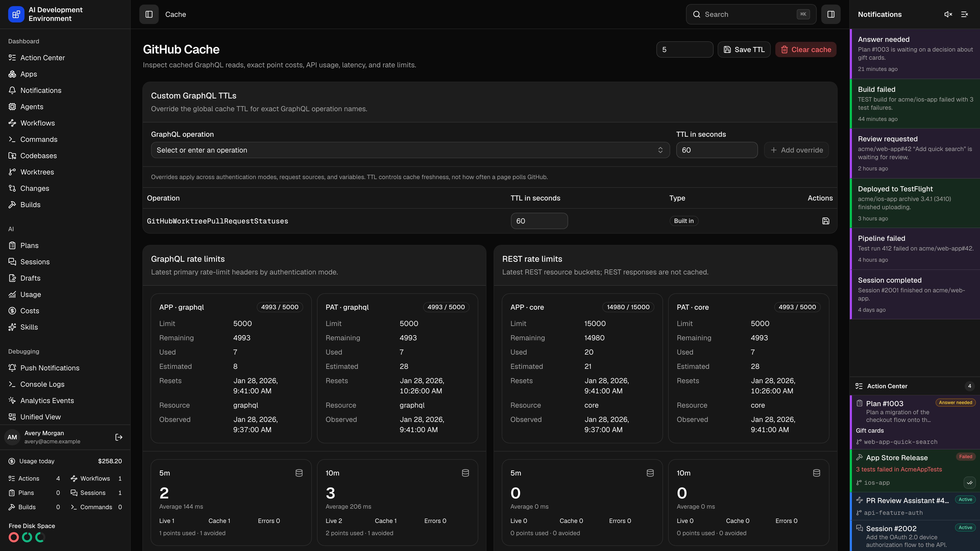The height and width of the screenshot is (551, 980).
Task: Click Action Center header in right panel
Action: 915,386
